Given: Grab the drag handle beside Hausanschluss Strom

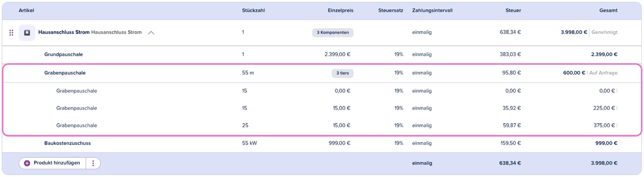Looking at the screenshot, I should point(11,33).
